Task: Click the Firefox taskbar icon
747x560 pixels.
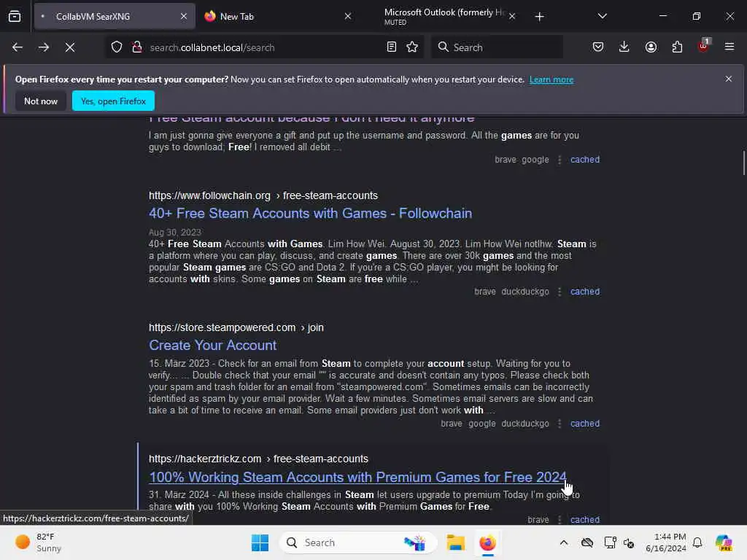Action: pos(487,542)
